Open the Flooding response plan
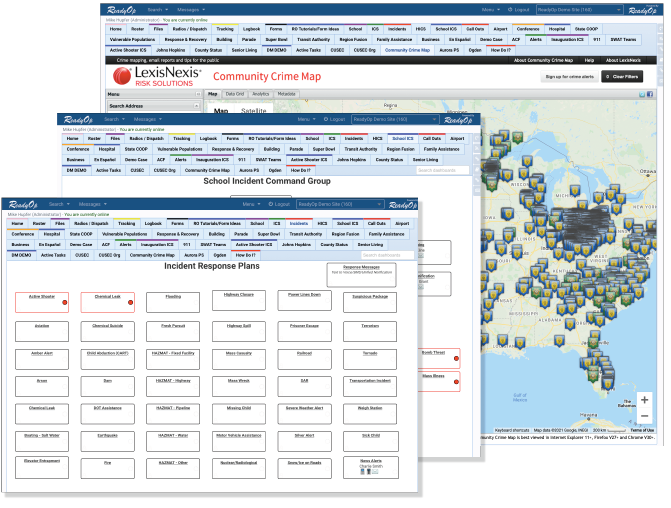671x508 pixels. 173,302
